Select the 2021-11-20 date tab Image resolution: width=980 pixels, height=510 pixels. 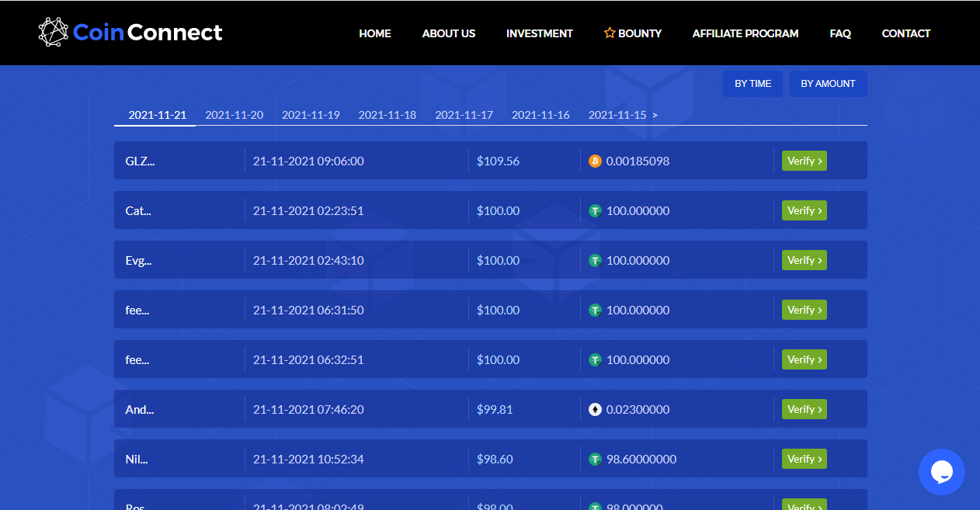tap(235, 115)
